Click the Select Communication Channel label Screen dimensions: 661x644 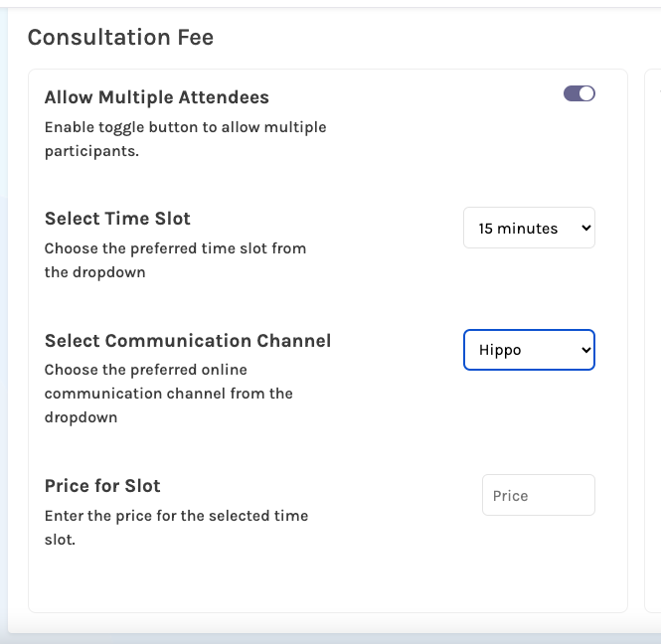point(188,341)
